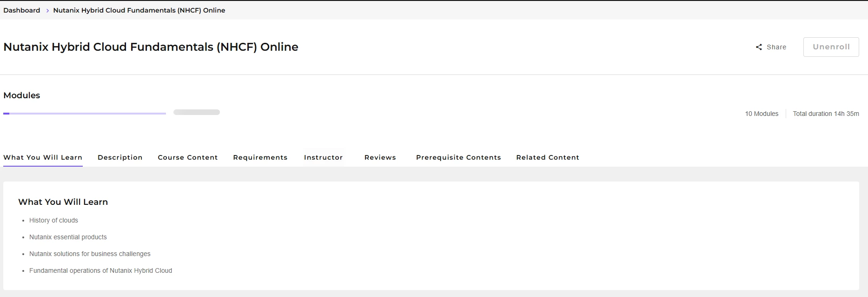Click the breadcrumb chevron separator after Dashboard
Image resolution: width=868 pixels, height=297 pixels.
(x=47, y=11)
